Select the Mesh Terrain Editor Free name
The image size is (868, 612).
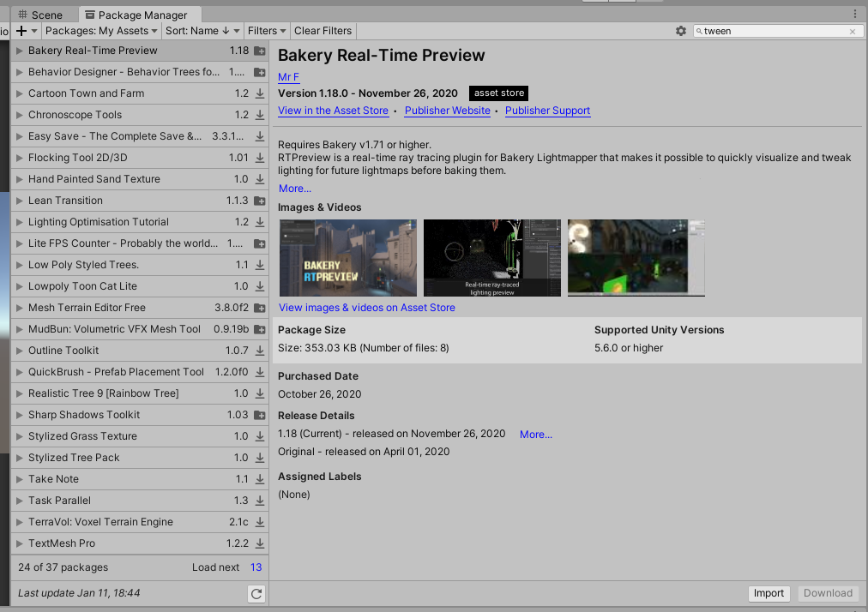click(x=87, y=308)
